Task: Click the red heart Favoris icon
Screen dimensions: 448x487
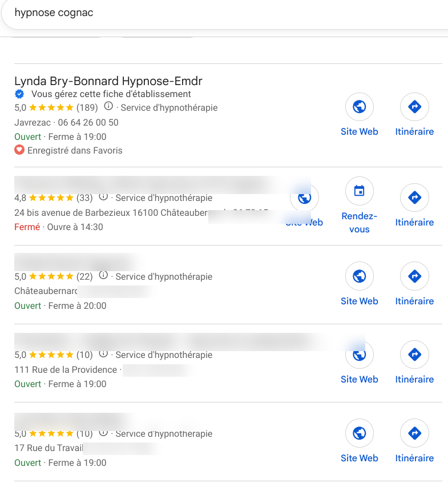Action: (x=19, y=150)
